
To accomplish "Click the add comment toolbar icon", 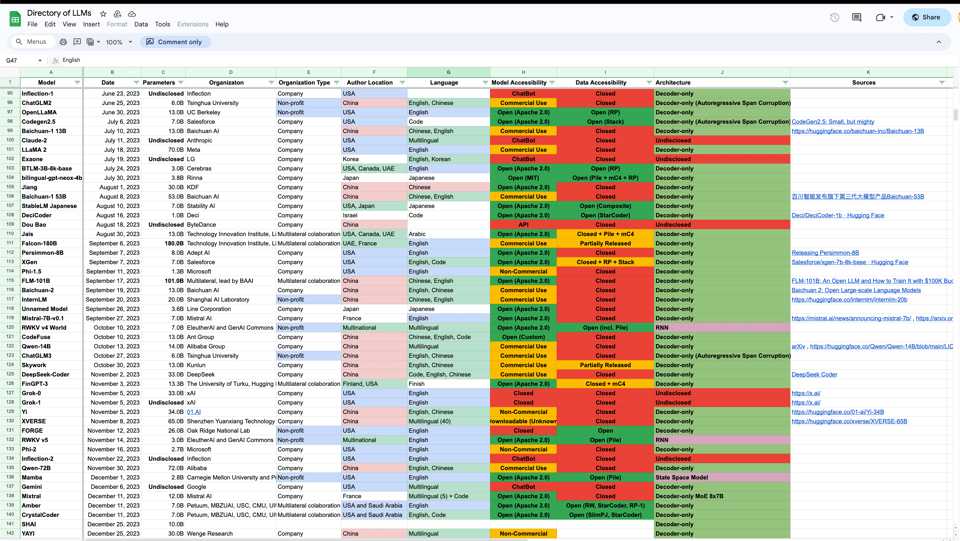I will coord(77,42).
